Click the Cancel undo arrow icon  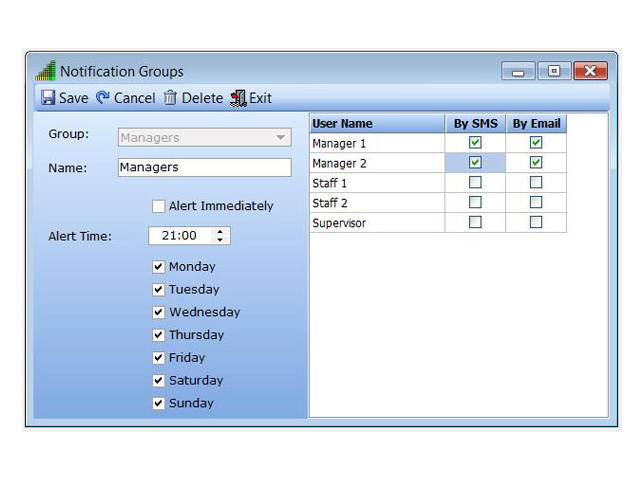(x=102, y=98)
